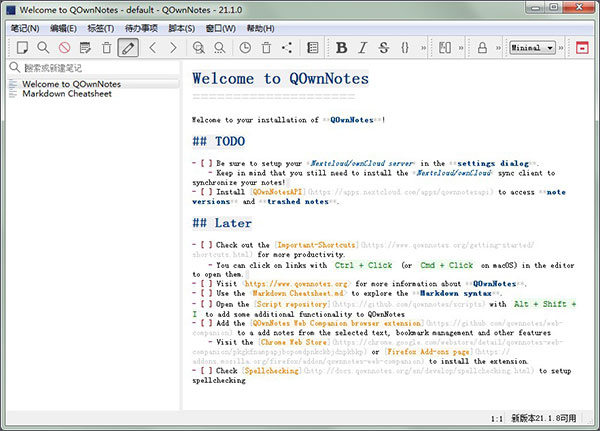
Task: Click the trash can icon in toolbar
Action: coord(266,47)
